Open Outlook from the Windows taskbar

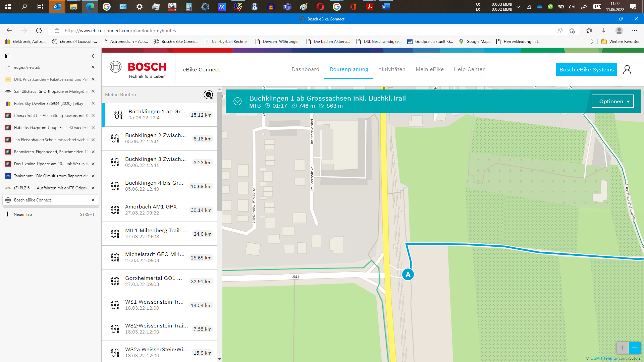57,6
